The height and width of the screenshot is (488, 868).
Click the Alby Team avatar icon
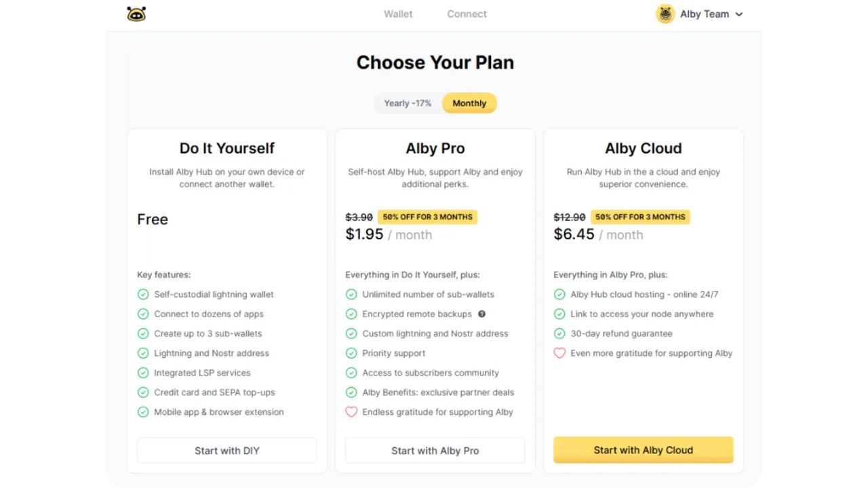point(665,14)
